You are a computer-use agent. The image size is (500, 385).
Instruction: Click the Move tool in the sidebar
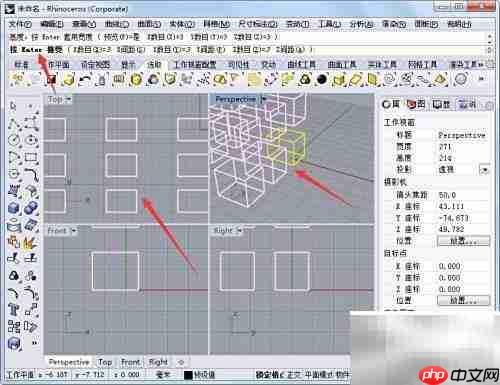(31, 310)
